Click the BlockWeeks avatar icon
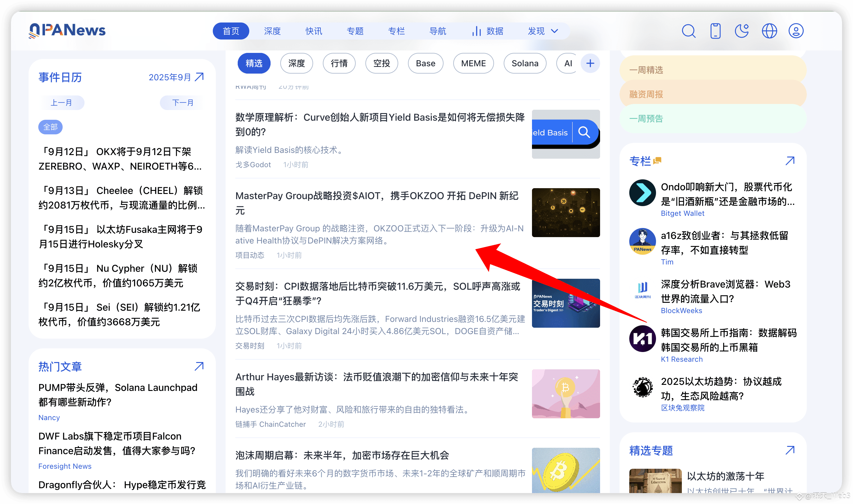This screenshot has width=853, height=504. click(642, 290)
